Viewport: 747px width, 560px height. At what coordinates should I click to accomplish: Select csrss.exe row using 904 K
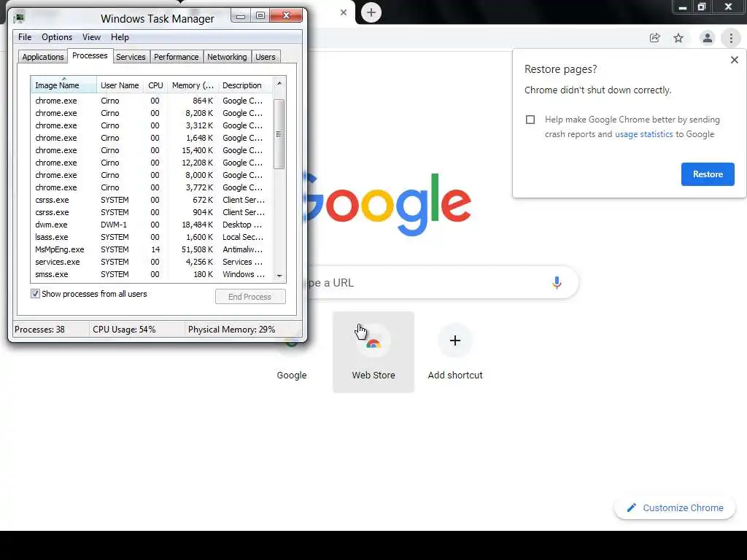(x=151, y=212)
